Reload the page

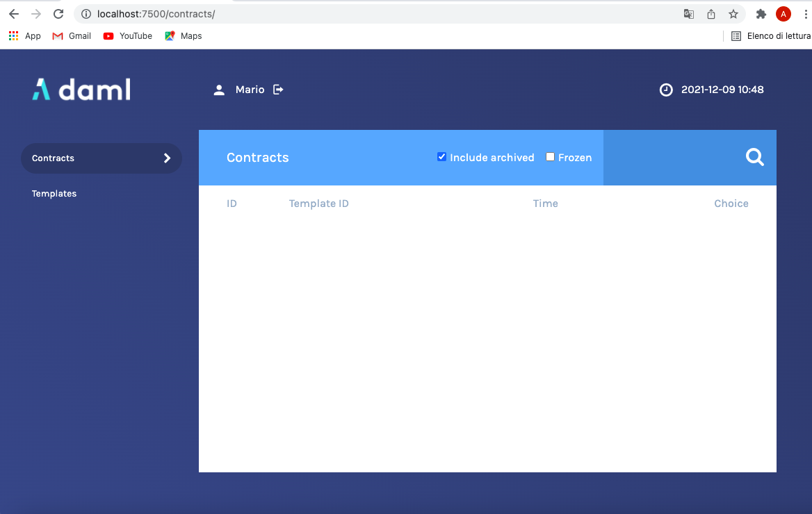click(58, 14)
